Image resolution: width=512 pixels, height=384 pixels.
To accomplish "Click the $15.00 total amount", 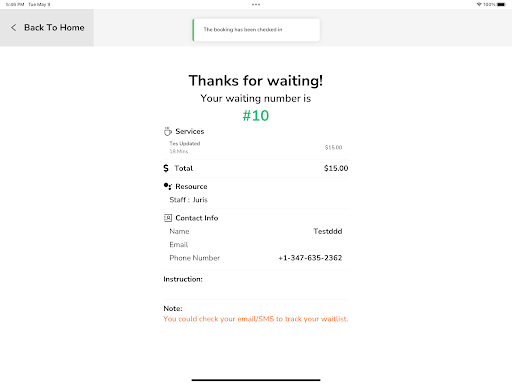I will 336,168.
